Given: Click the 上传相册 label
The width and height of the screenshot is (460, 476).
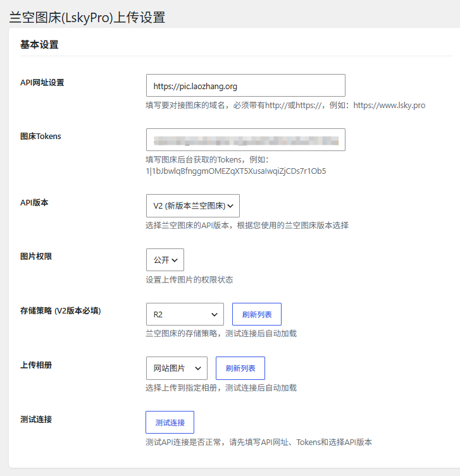Looking at the screenshot, I should pos(36,365).
